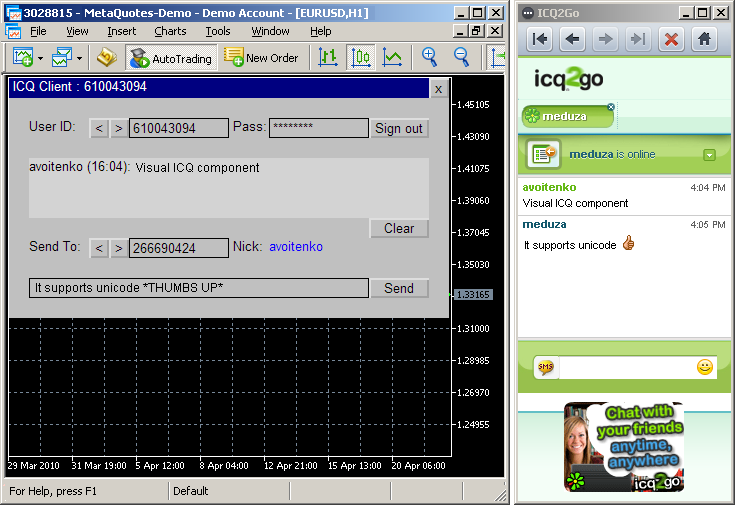735x505 pixels.
Task: Open the Tools menu
Action: pyautogui.click(x=218, y=31)
